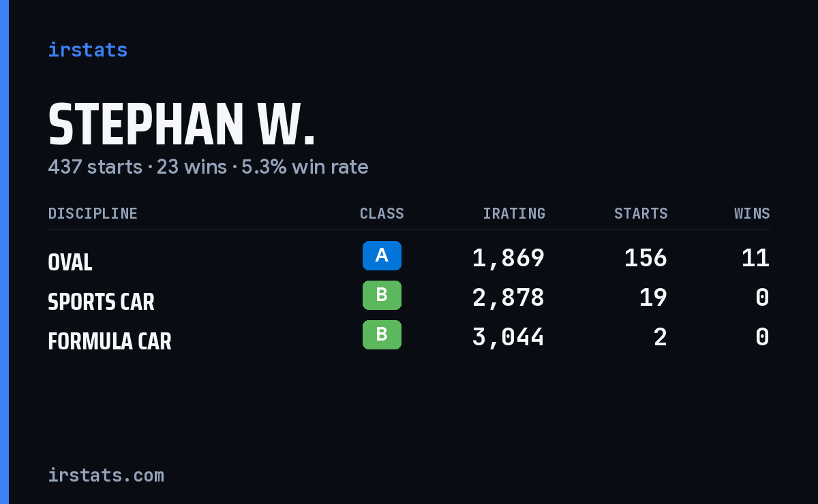This screenshot has width=818, height=504.
Task: Click the Sports Car iRating 2,878
Action: click(x=509, y=298)
